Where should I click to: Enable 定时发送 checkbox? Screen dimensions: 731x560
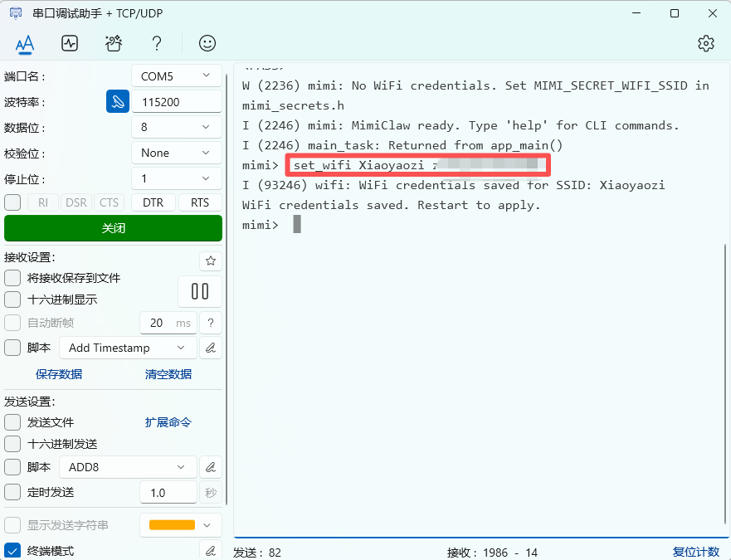coord(12,492)
